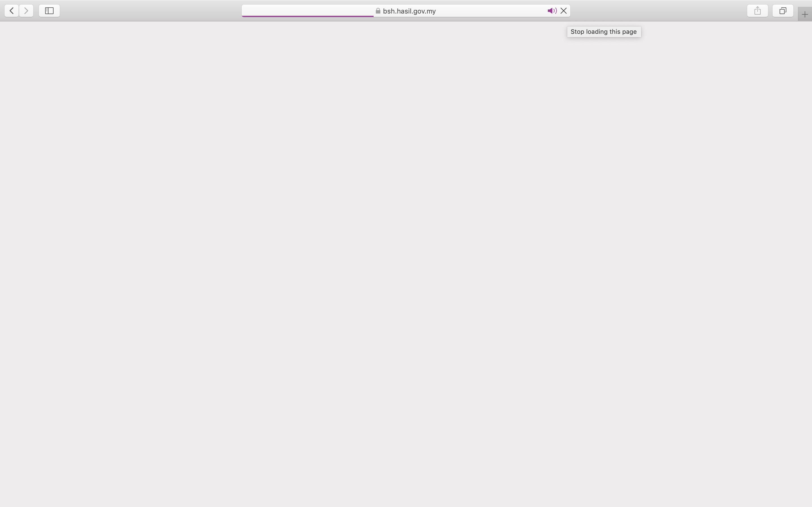Click the address bar field
Screen dimensions: 812x507
[406, 10]
